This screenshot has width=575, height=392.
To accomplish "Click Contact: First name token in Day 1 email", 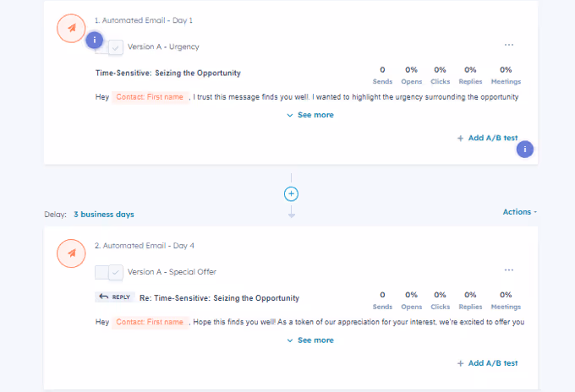I will (x=150, y=97).
